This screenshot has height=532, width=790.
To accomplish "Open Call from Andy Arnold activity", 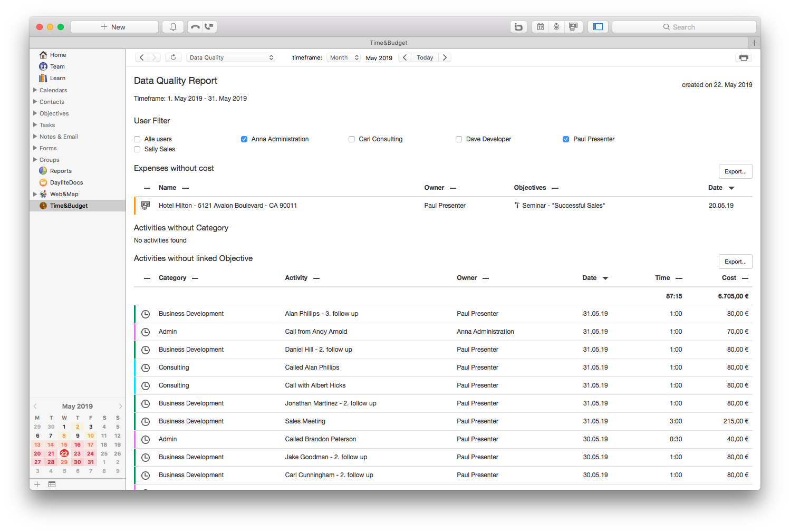I will click(x=443, y=332).
